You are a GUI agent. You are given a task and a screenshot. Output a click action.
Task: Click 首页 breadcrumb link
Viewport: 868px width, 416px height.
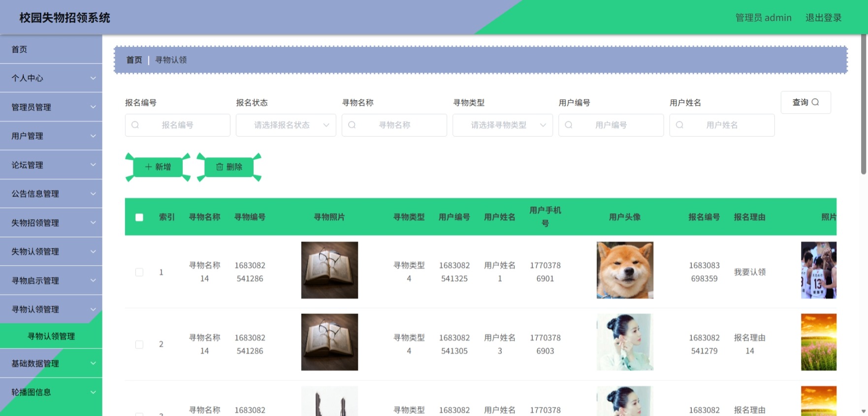(x=134, y=60)
